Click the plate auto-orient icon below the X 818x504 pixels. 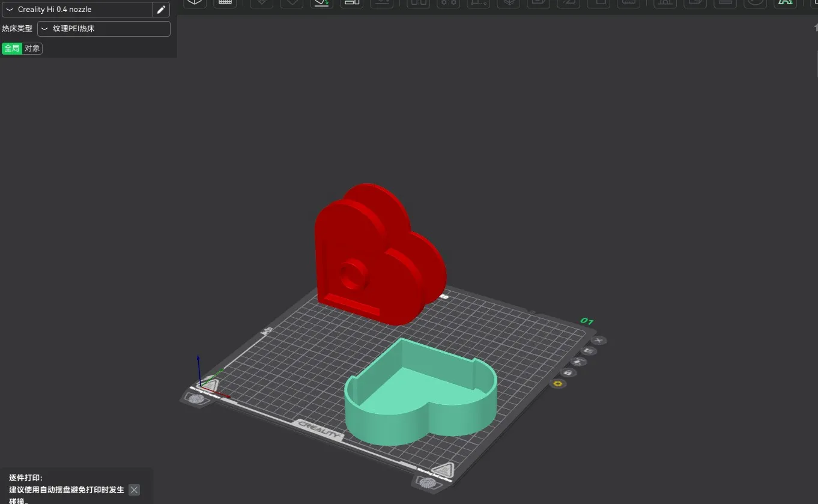pos(589,351)
